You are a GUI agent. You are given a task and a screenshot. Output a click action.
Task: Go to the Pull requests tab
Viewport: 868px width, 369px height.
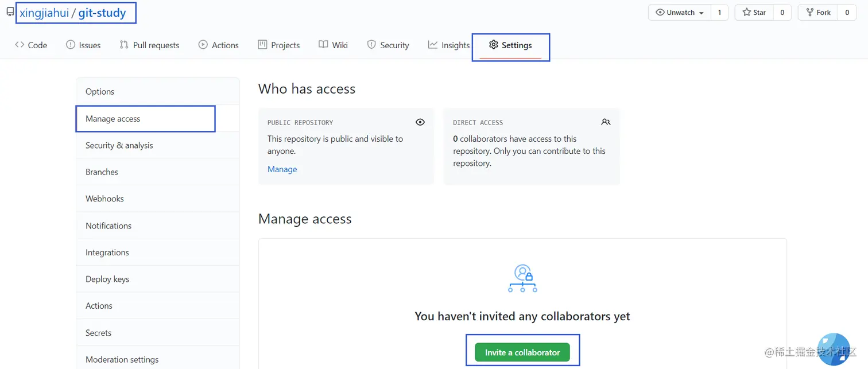click(149, 45)
